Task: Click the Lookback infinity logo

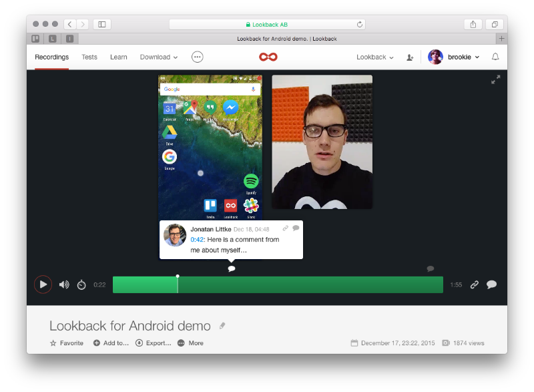Action: (268, 57)
